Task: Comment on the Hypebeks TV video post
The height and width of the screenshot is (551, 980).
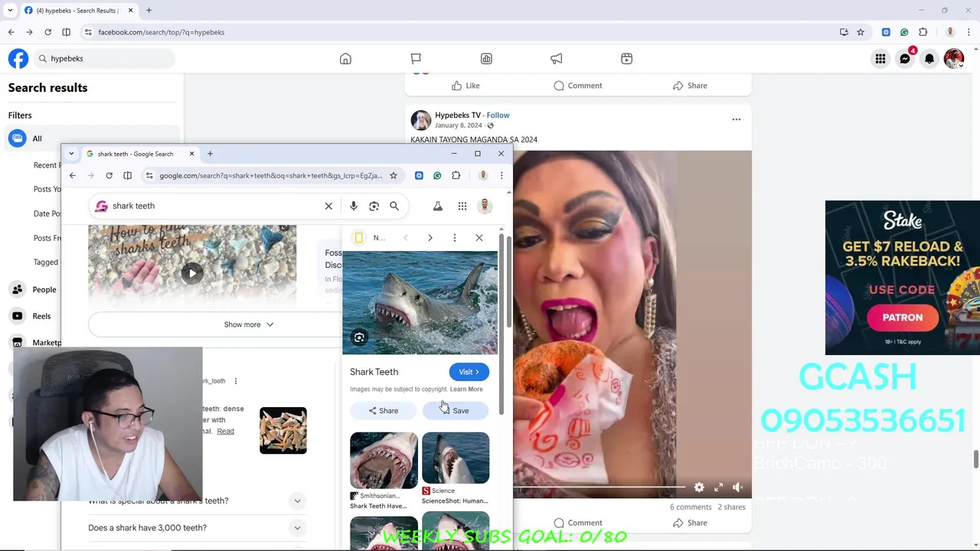Action: pyautogui.click(x=578, y=523)
